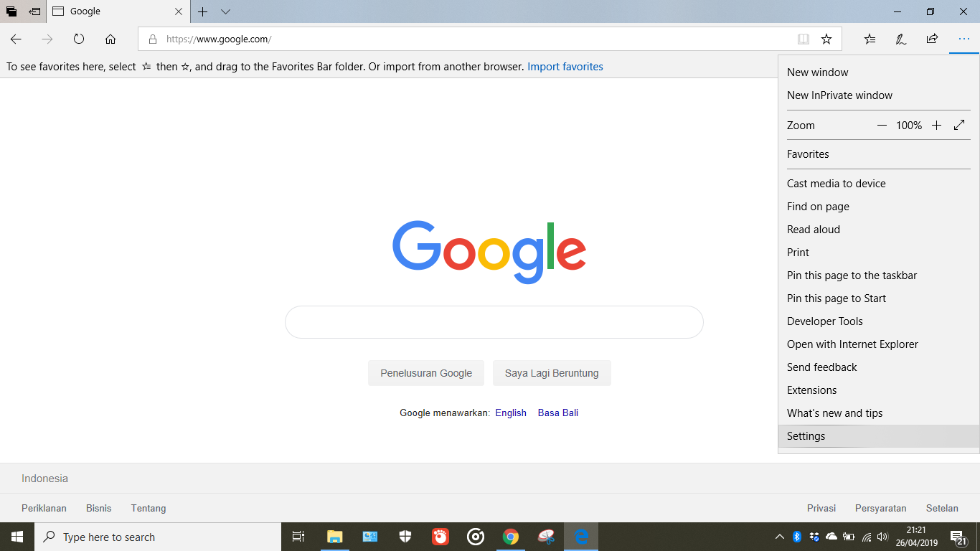Launch Google Chrome from the taskbar

coord(511,536)
